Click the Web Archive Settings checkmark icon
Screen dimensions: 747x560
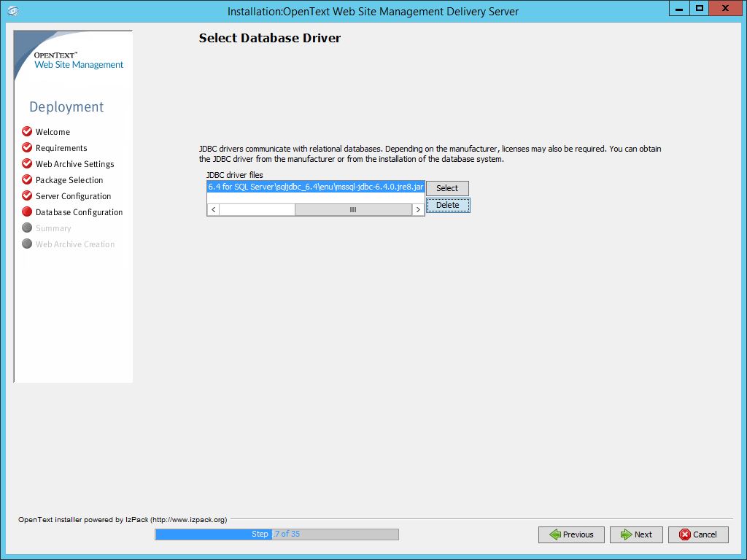click(27, 163)
